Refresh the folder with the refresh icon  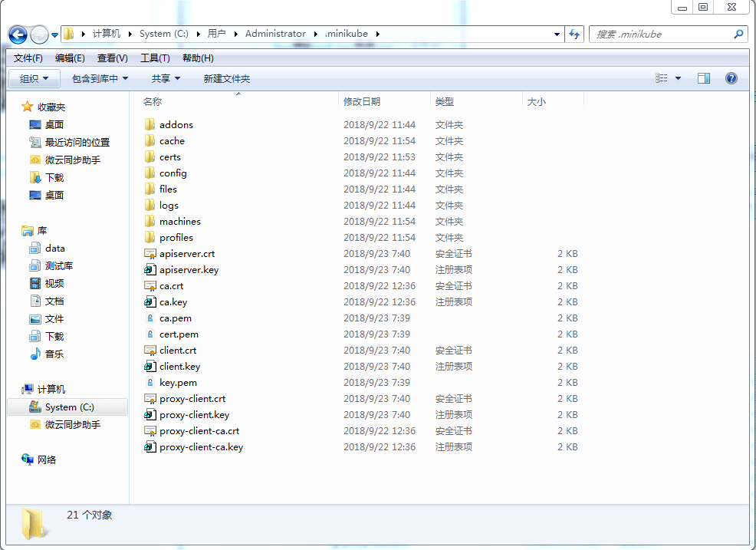click(x=574, y=34)
